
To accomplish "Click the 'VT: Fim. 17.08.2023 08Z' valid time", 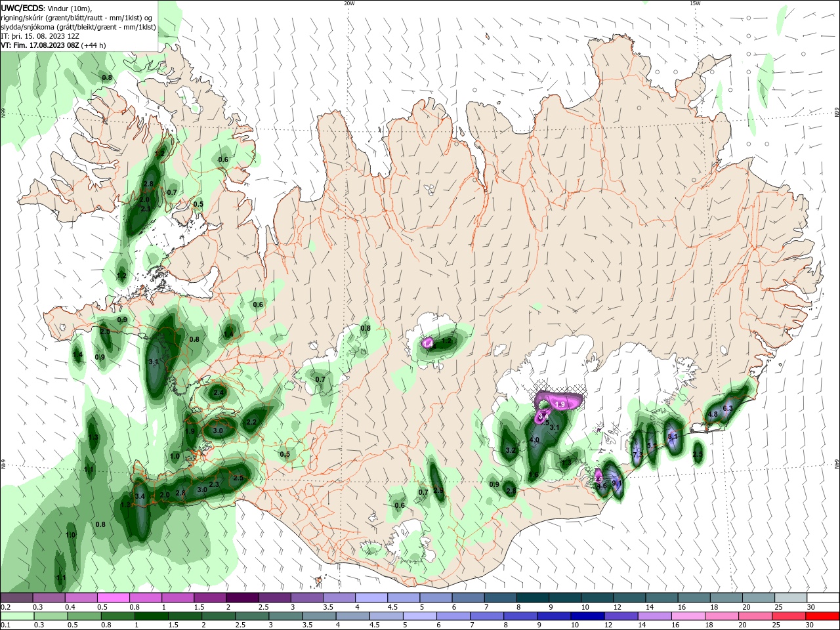I will (40, 45).
